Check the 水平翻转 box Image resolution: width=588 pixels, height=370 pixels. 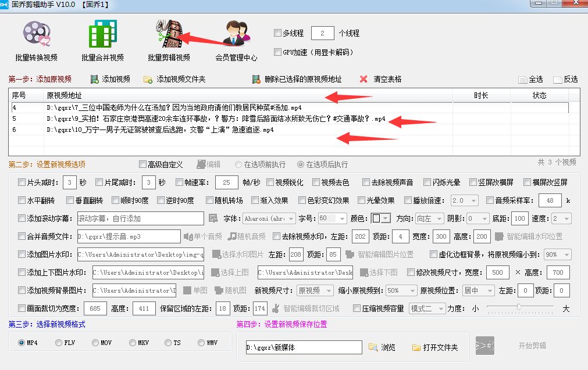(22, 200)
